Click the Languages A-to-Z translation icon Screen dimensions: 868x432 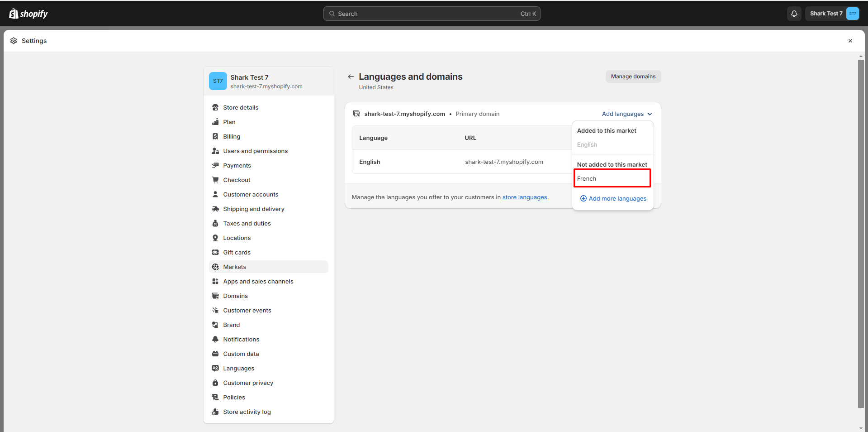[216, 368]
